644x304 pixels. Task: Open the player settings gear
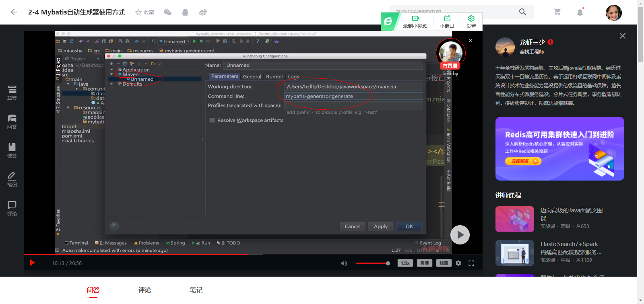click(458, 263)
